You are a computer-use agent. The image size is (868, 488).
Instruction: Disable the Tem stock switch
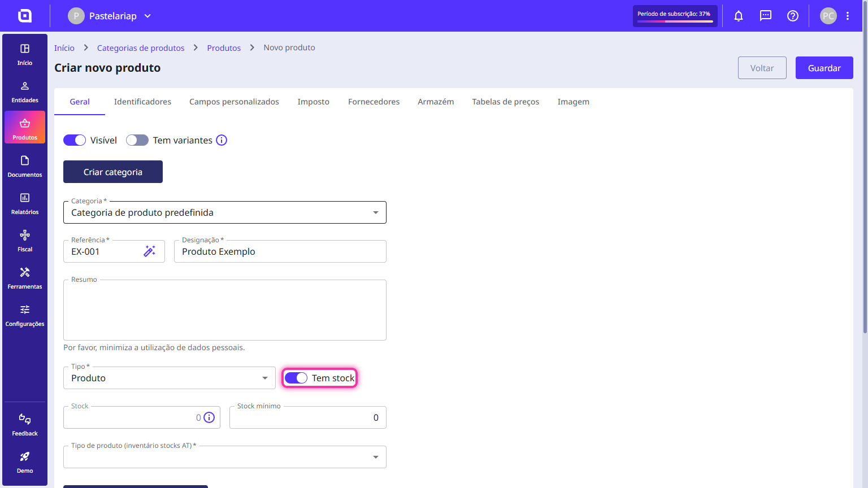[296, 378]
